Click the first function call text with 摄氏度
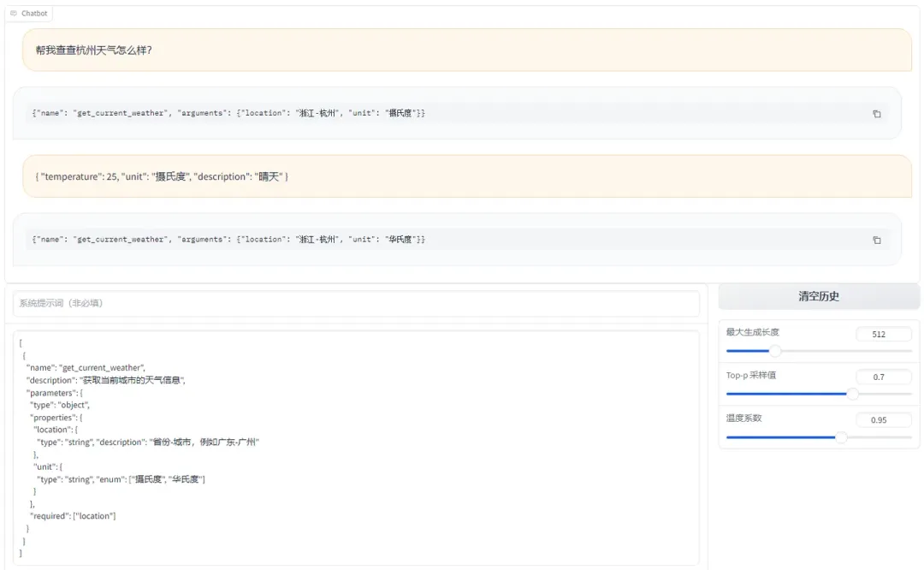The height and width of the screenshot is (570, 924). (228, 113)
